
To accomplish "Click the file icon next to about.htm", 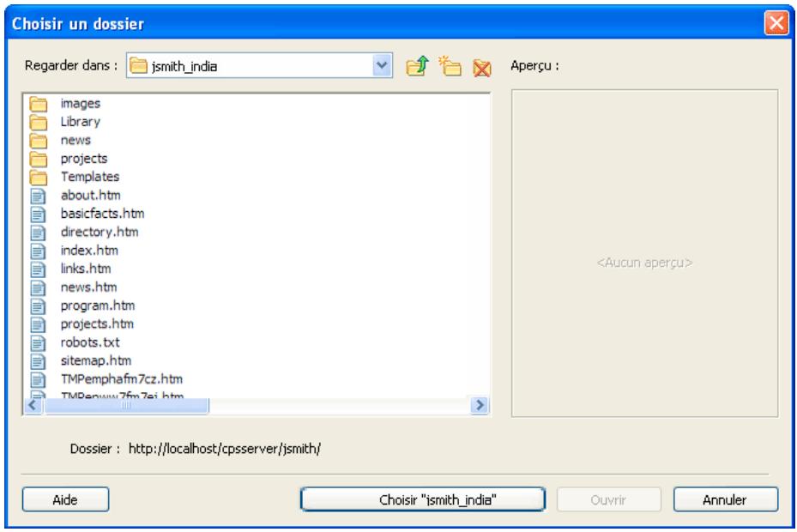I will pos(37,195).
